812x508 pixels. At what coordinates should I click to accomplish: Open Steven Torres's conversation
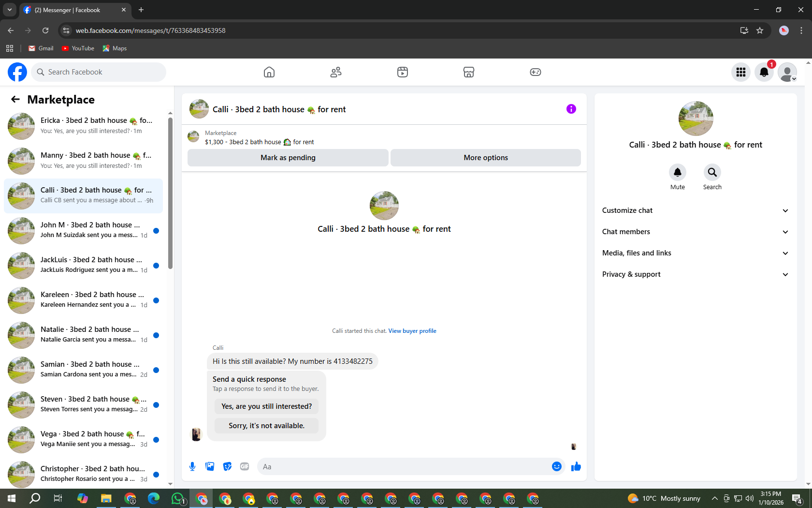[84, 404]
